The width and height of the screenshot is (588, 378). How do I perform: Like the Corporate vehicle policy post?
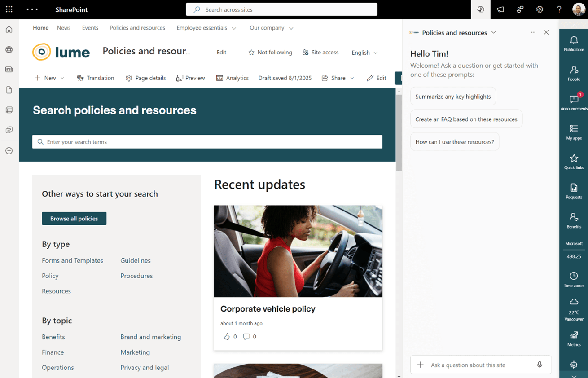coord(227,337)
